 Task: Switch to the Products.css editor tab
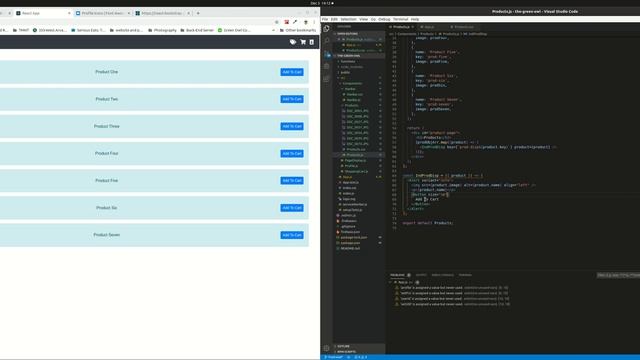(x=464, y=27)
